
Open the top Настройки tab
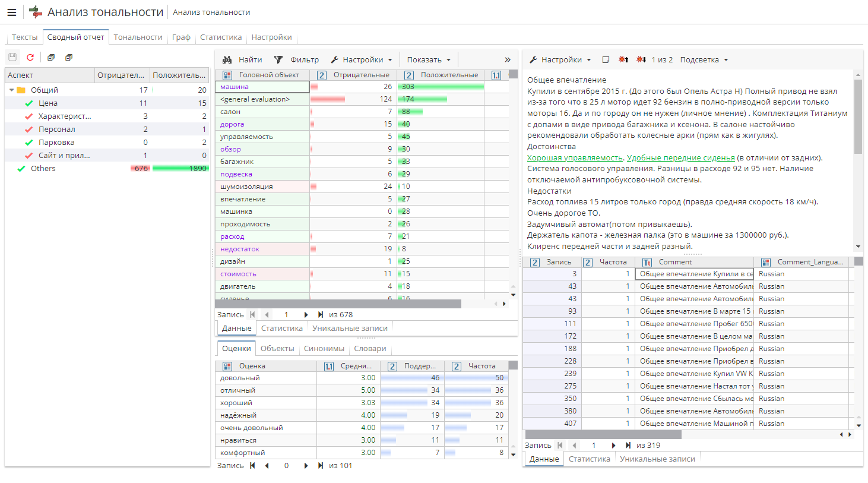pos(271,37)
